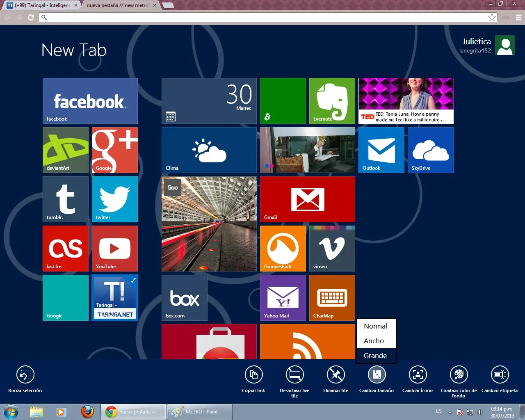Bookmark this page with the star

point(492,17)
